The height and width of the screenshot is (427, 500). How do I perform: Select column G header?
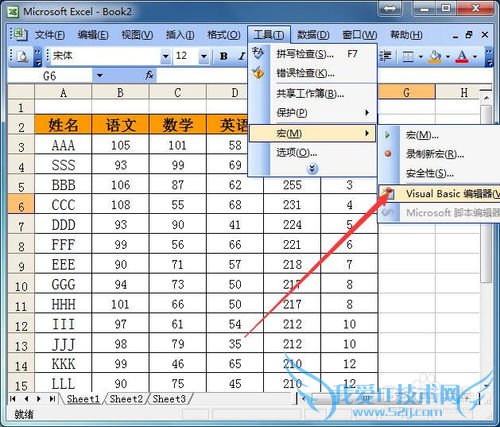pos(406,92)
